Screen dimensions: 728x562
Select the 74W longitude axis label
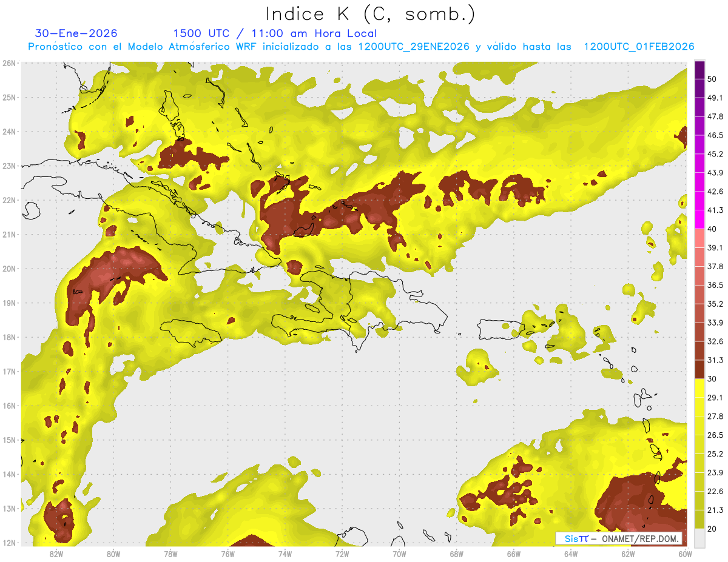285,554
